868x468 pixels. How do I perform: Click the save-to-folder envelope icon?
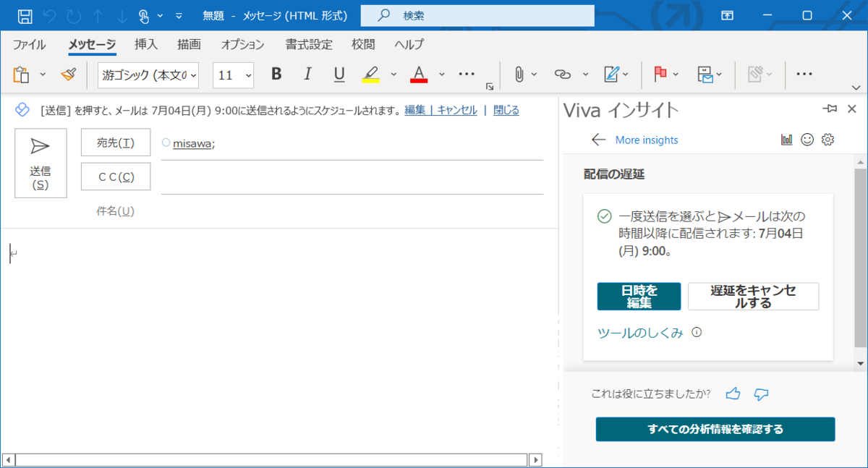(x=705, y=74)
